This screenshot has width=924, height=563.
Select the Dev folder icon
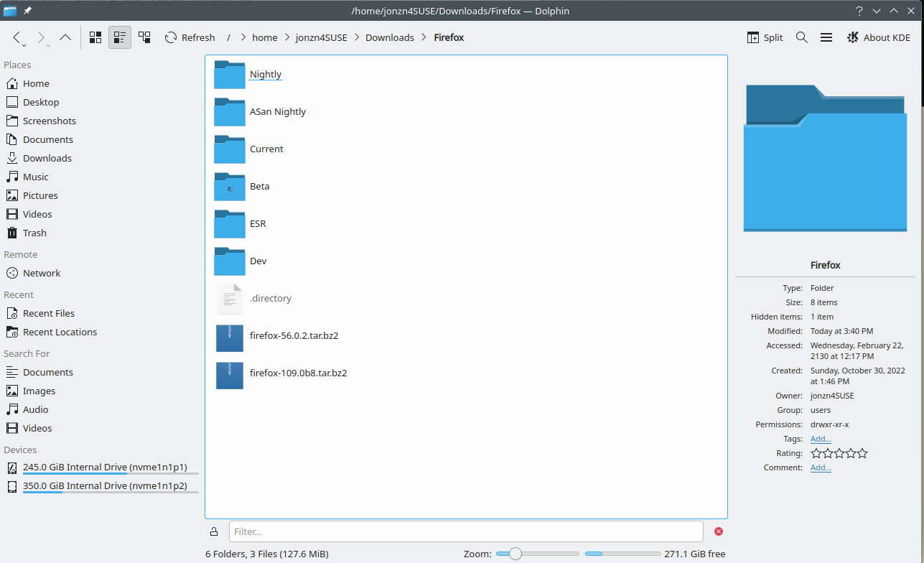click(x=230, y=261)
